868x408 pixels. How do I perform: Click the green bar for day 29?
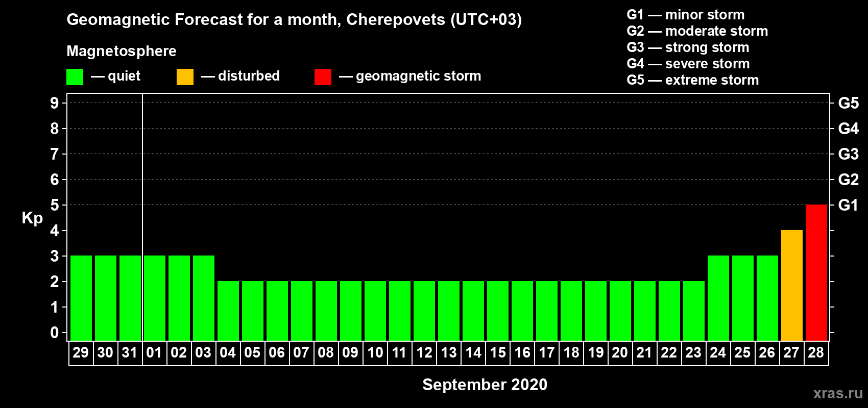[81, 298]
